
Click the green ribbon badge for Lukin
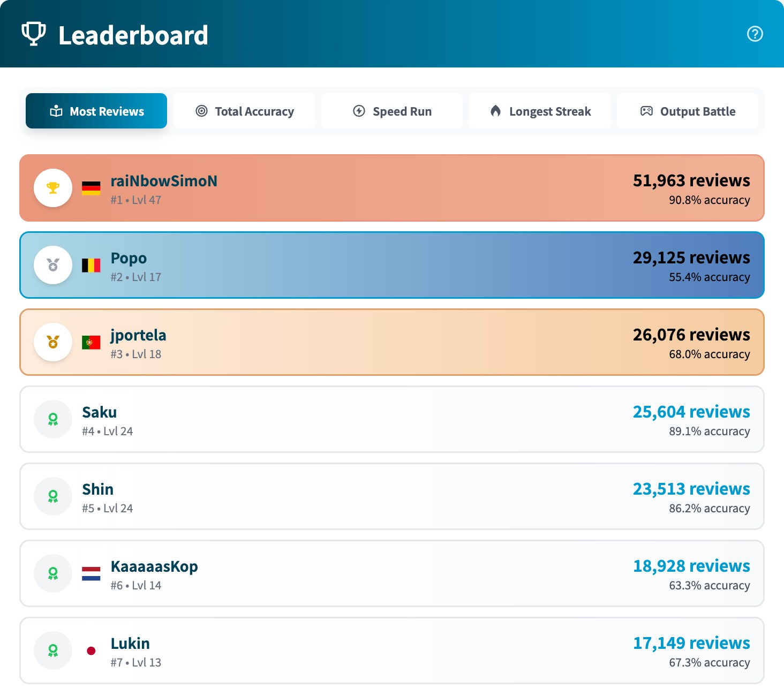coord(53,650)
